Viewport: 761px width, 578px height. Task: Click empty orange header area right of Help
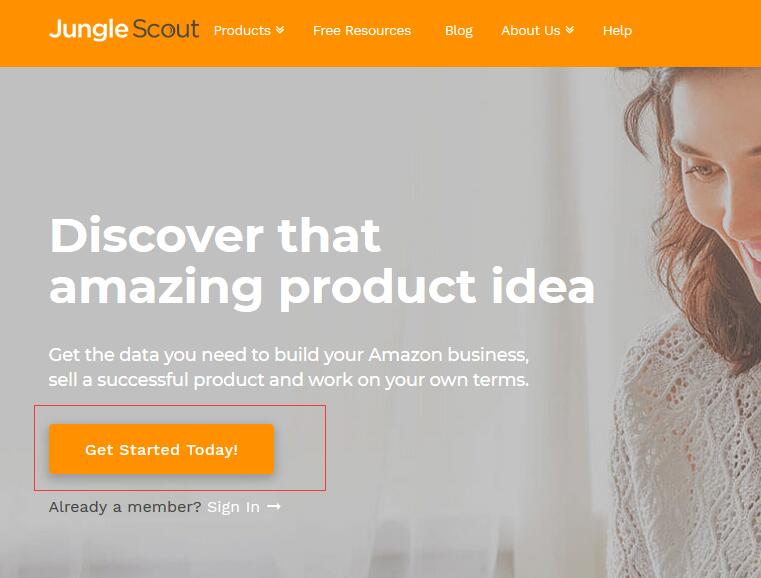point(696,33)
